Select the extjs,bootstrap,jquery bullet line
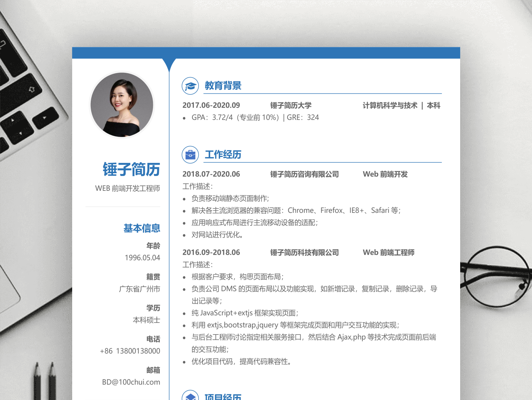The image size is (532, 400). coord(295,325)
